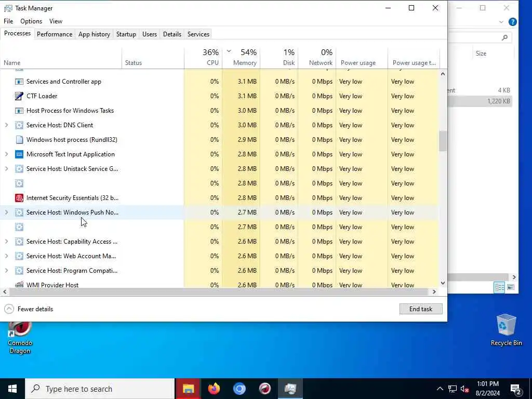The height and width of the screenshot is (399, 532).
Task: Click the Service Host: Unistack Service gear icon
Action: pos(19,169)
